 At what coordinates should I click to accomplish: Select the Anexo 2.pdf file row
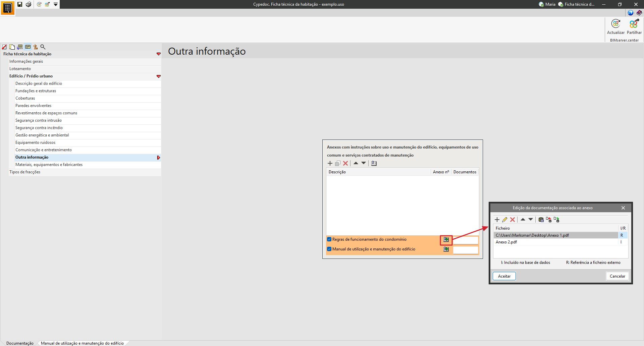[x=560, y=242]
